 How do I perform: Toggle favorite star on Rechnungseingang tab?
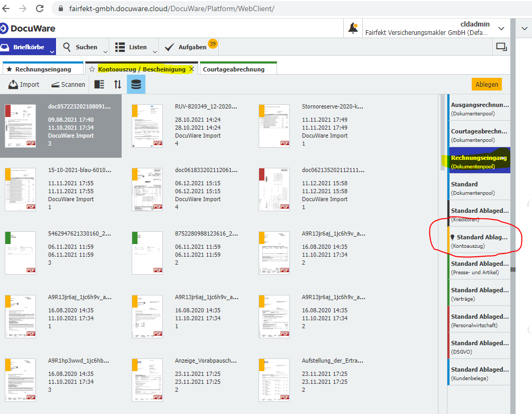point(9,69)
